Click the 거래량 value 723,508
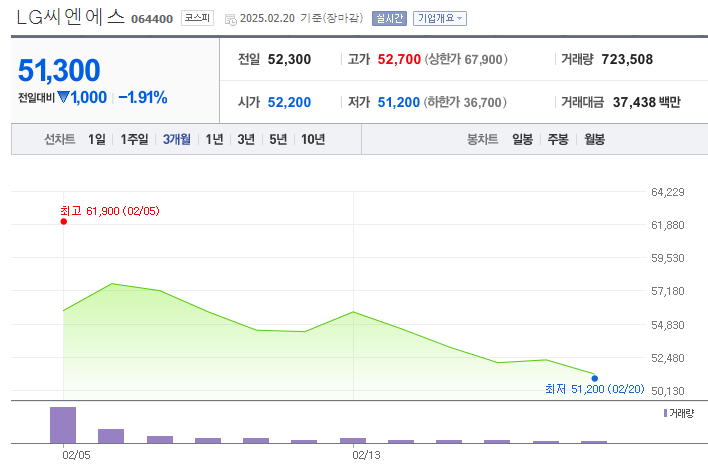Screen dimensions: 708x467 (627, 59)
